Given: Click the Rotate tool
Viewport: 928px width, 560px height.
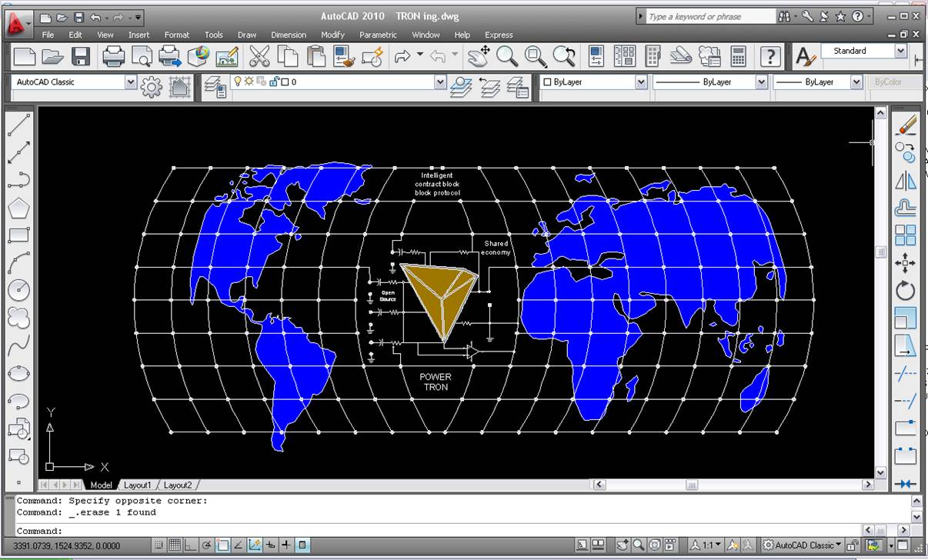Looking at the screenshot, I should (906, 291).
